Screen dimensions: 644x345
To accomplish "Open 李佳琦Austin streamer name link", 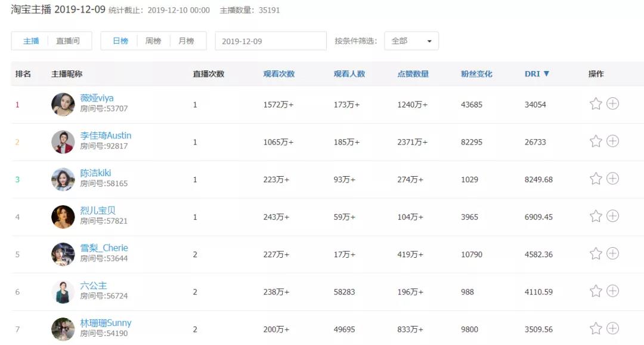I will (106, 135).
